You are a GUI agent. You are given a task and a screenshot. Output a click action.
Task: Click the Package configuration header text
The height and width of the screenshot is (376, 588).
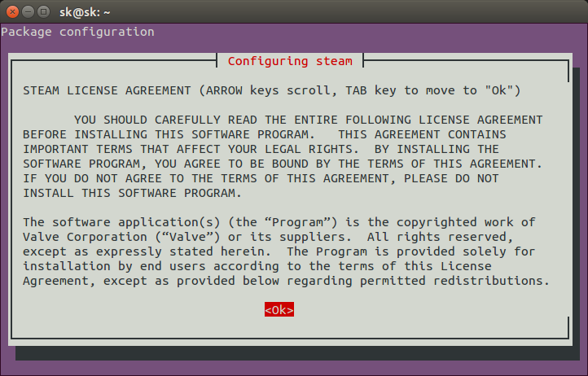(x=77, y=32)
